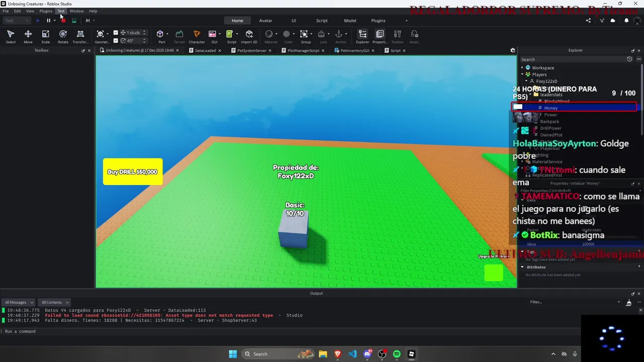Open the All Contexts dropdown
Screen dimensions: 644x362
pos(54,302)
